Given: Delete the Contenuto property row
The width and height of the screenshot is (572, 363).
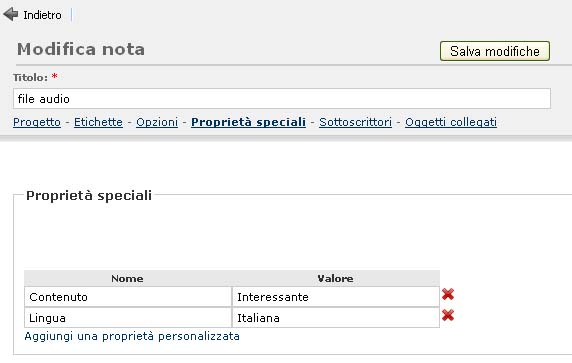Looking at the screenshot, I should pos(448,294).
